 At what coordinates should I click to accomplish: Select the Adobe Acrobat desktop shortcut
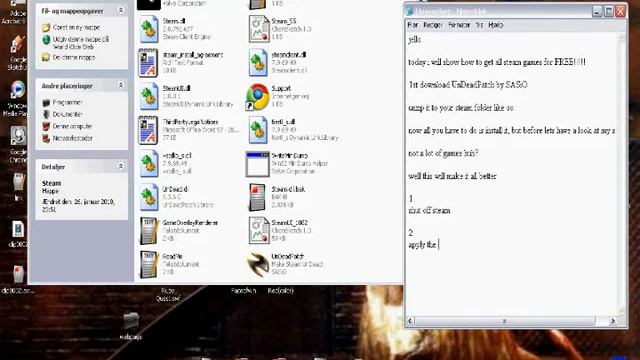point(16,10)
